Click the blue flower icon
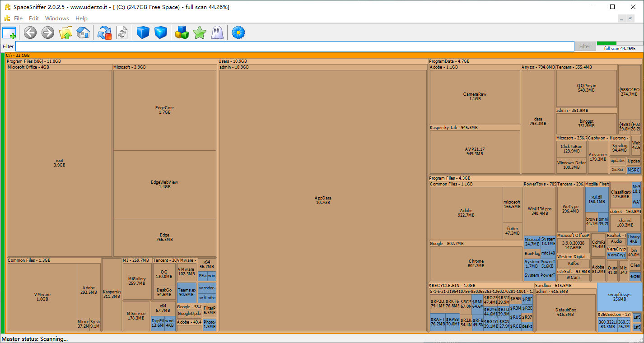This screenshot has height=343, width=644. tap(238, 32)
